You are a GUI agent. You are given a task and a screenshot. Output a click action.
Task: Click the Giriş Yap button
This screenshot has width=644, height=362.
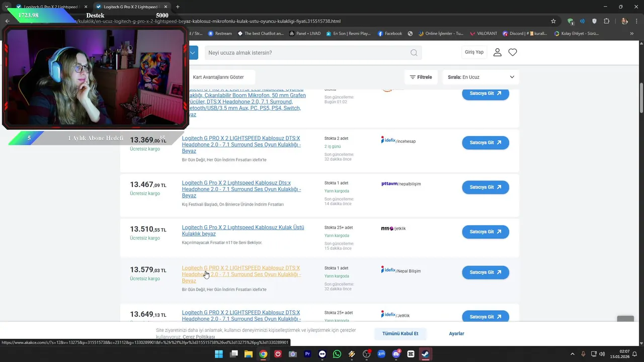(474, 52)
